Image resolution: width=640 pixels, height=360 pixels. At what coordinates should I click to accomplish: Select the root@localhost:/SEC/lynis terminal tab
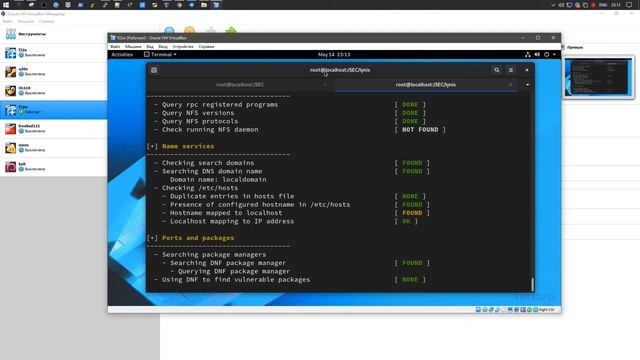coord(425,85)
